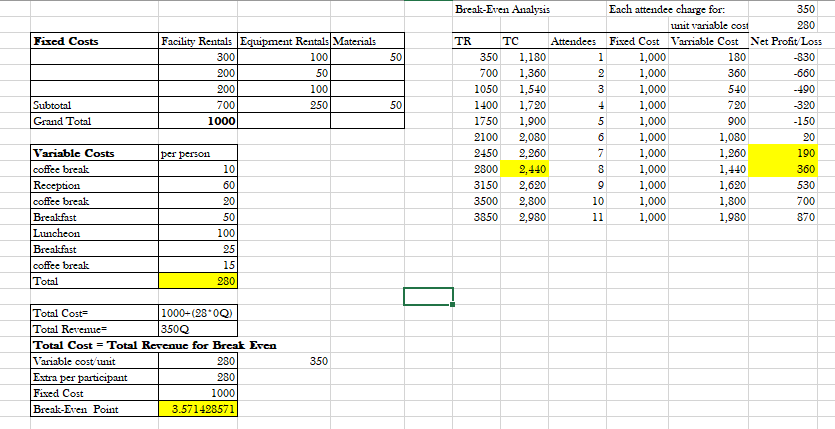Click the 'Materials' column header

[367, 41]
